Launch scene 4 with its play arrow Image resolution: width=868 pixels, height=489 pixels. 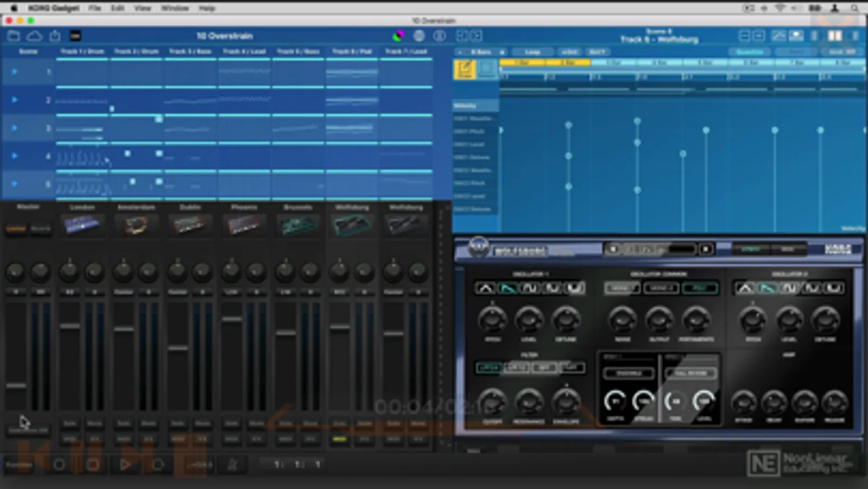[15, 156]
